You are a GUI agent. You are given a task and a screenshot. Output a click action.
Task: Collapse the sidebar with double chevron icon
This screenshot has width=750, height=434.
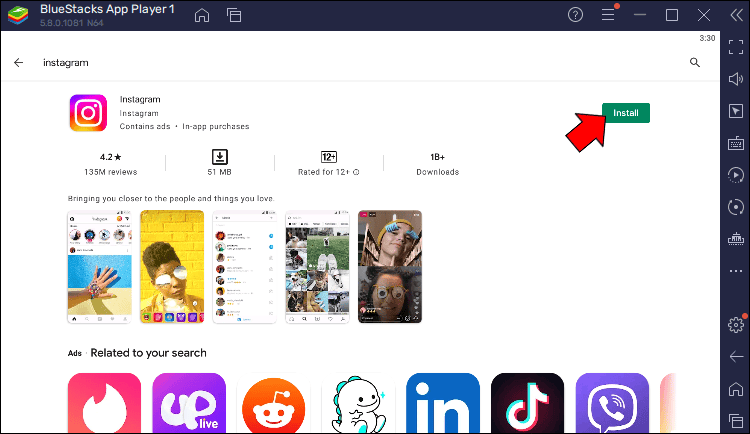[737, 15]
